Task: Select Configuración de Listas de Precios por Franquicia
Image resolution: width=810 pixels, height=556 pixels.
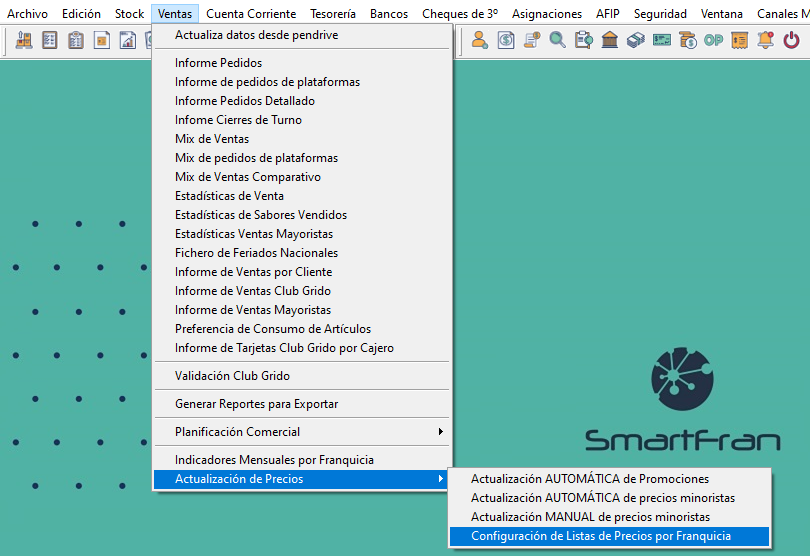Action: pyautogui.click(x=600, y=536)
